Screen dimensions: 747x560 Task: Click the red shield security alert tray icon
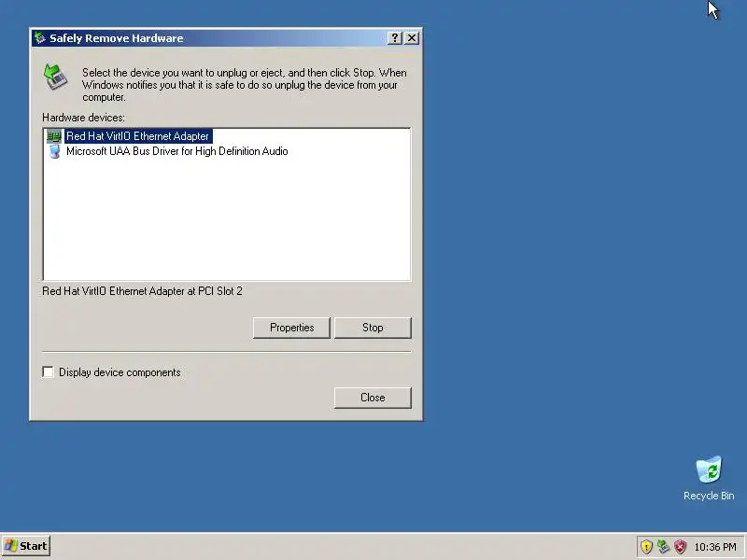coord(681,546)
